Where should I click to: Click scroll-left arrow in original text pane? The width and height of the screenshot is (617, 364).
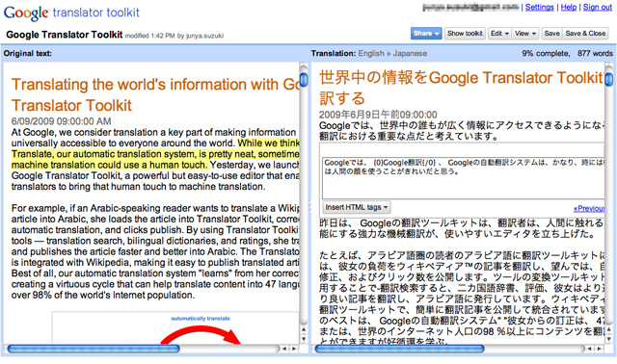click(284, 349)
